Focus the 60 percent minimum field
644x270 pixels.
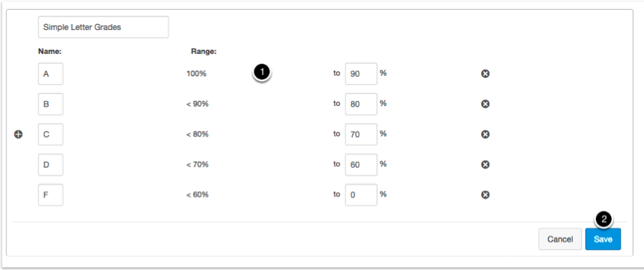pyautogui.click(x=361, y=164)
